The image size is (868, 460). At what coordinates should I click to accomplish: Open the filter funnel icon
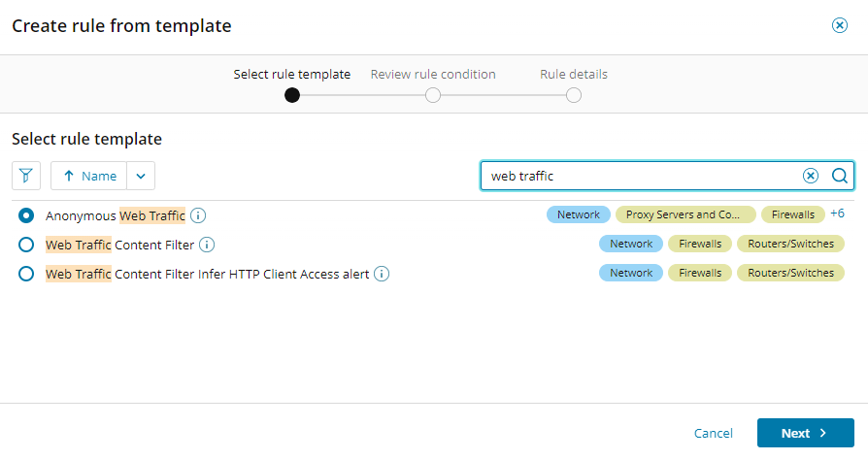(x=25, y=176)
